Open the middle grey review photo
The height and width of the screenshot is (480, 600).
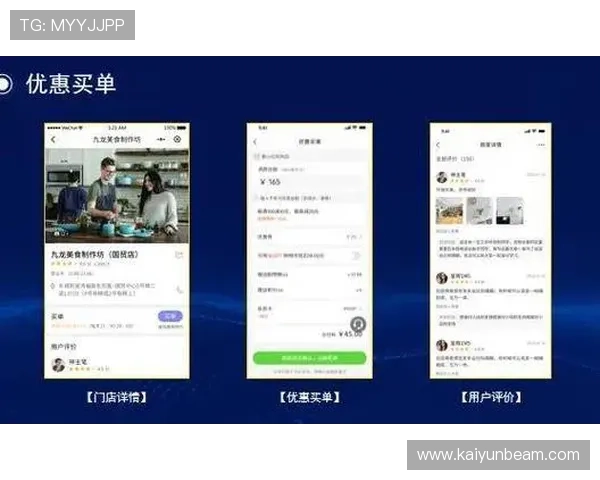click(x=479, y=211)
